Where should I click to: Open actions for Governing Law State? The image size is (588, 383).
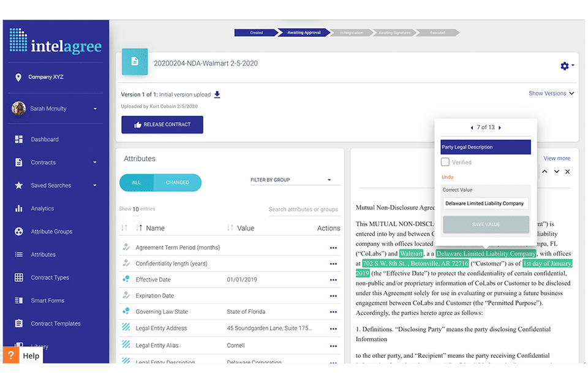click(333, 312)
